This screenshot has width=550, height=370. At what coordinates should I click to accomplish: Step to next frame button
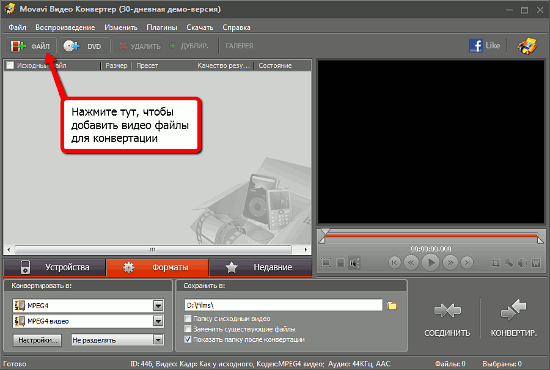pyautogui.click(x=467, y=262)
